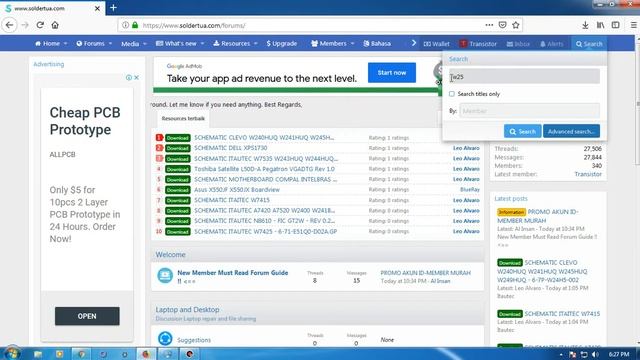Open Transistor user account menu

pos(478,44)
